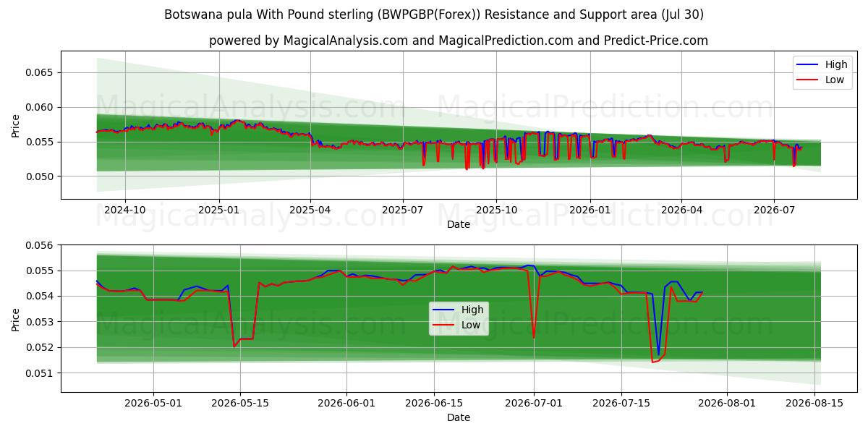The width and height of the screenshot is (868, 434).
Task: Click the 2026-04 date label on top chart
Action: tap(681, 210)
